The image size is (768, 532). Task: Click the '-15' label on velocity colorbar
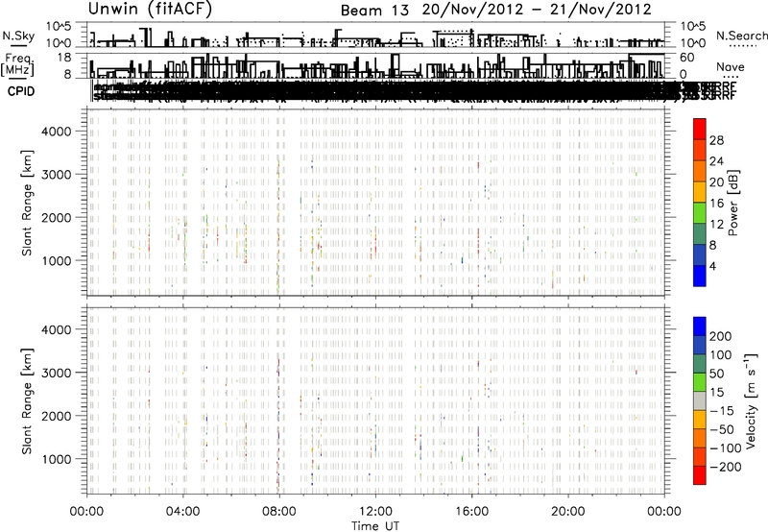coord(722,411)
